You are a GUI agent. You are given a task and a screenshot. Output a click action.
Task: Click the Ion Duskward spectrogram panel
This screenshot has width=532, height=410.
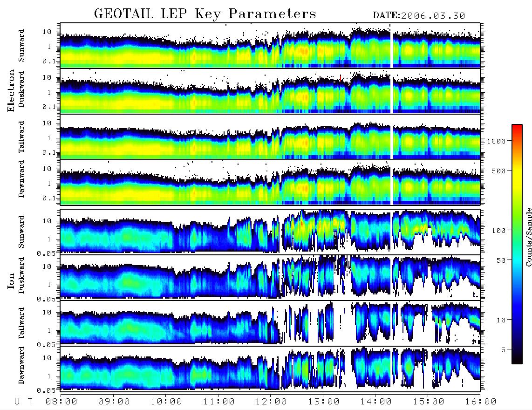click(270, 277)
